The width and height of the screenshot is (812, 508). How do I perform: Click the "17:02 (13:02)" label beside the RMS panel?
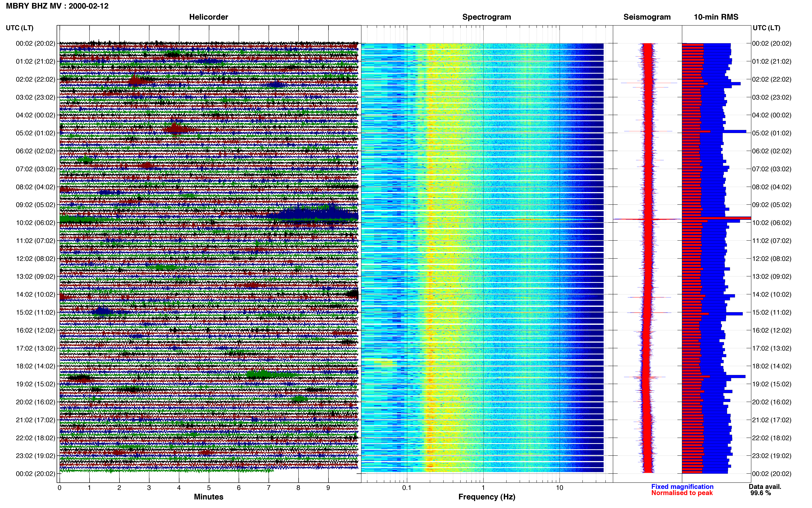[772, 348]
